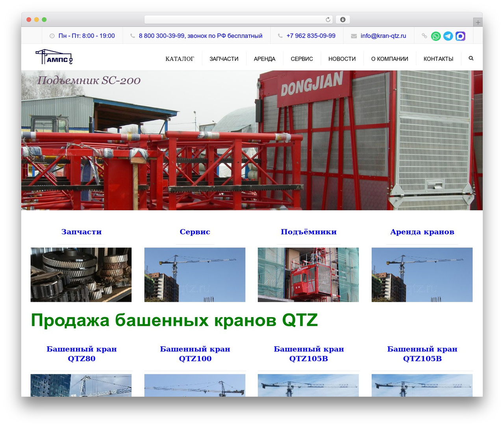Image resolution: width=504 pixels, height=427 pixels.
Task: Click the Подъемник SC-200 banner slide
Action: [252, 140]
